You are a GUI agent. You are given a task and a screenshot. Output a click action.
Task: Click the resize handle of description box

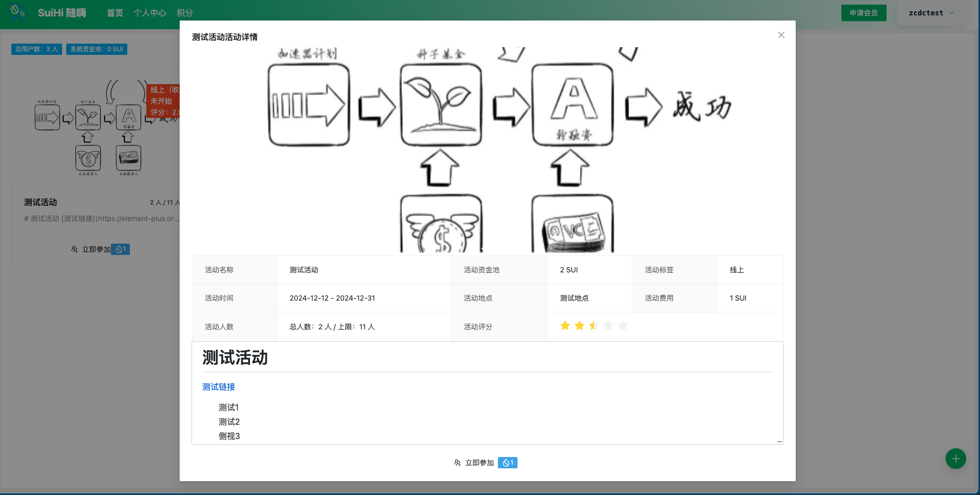click(780, 441)
